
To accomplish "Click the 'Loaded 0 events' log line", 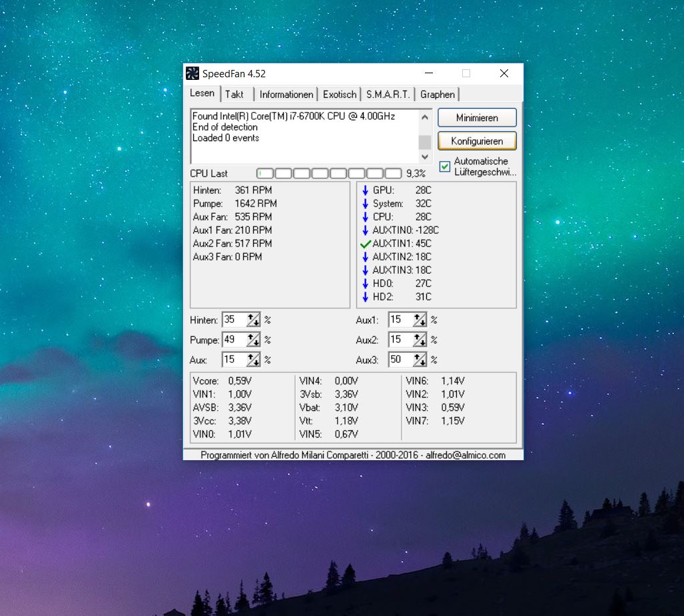I will [x=226, y=138].
